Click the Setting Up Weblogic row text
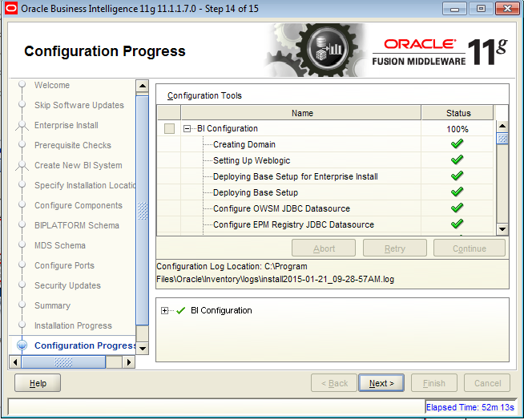This screenshot has height=420, width=524. pyautogui.click(x=252, y=160)
